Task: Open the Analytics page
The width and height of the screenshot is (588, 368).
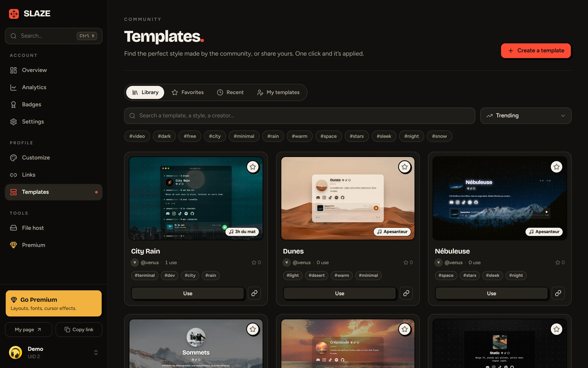Action: click(x=53, y=87)
